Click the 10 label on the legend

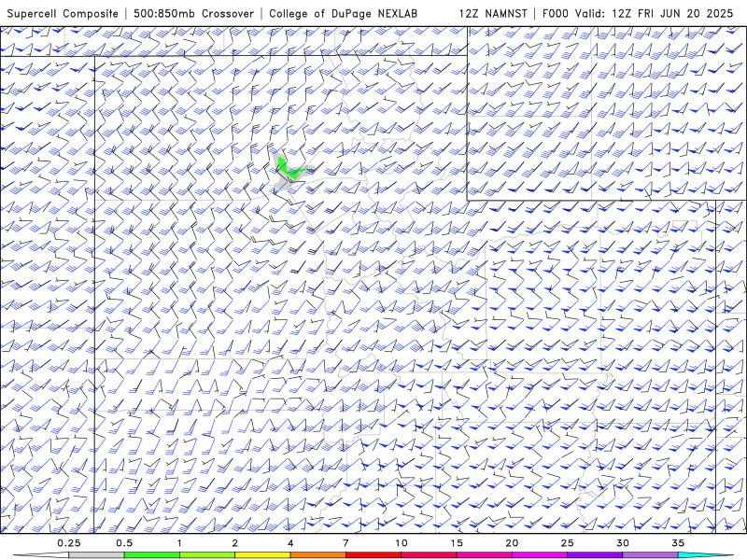point(402,543)
